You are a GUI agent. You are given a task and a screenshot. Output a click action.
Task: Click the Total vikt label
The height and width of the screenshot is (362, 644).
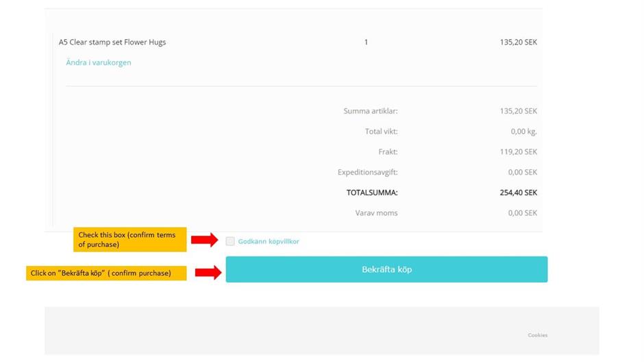(x=381, y=132)
